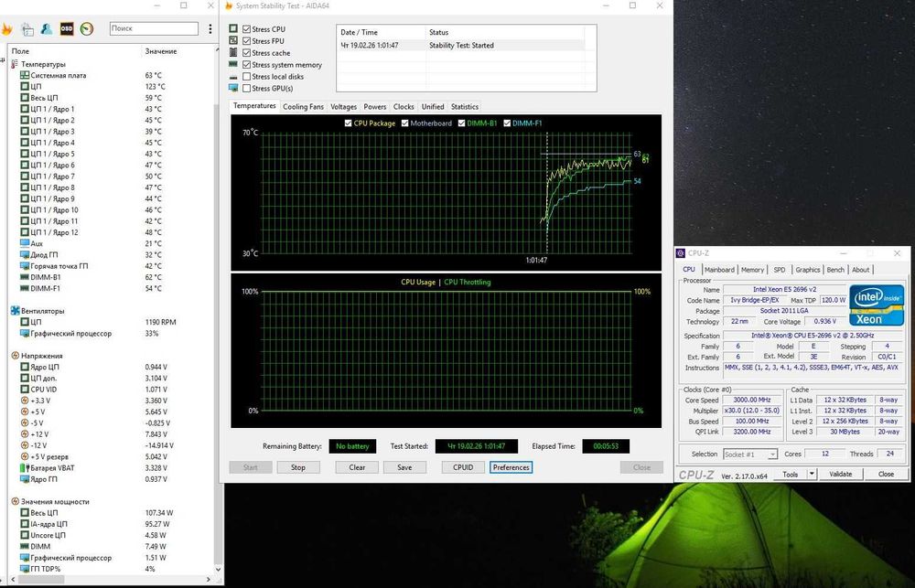Open the Bench tab in CPU-Z
915x588 pixels.
point(835,270)
